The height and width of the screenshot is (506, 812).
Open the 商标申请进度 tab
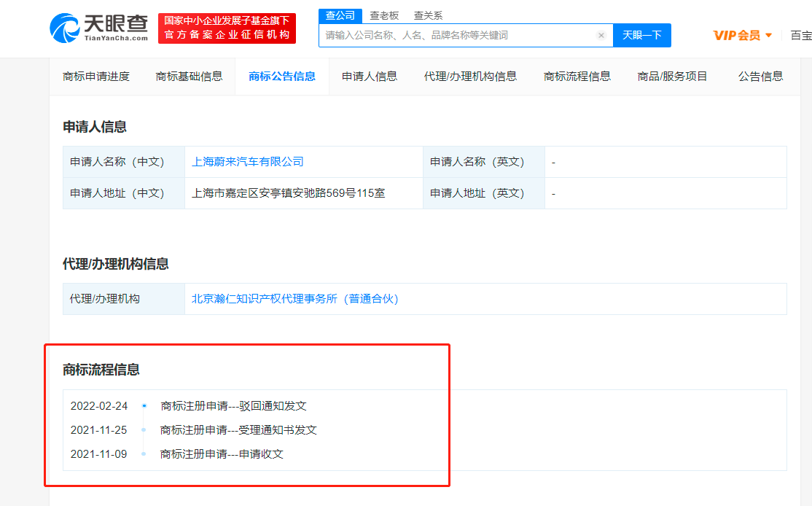point(96,77)
